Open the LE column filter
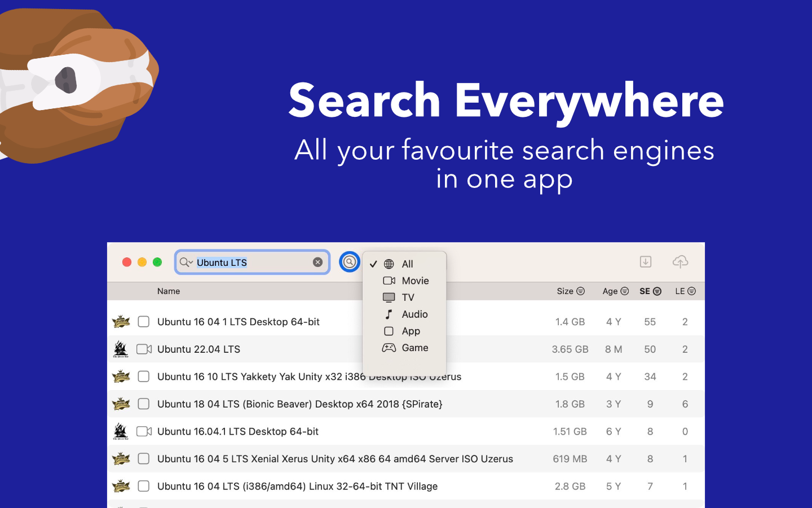Screen dimensions: 812x508 pyautogui.click(x=692, y=291)
